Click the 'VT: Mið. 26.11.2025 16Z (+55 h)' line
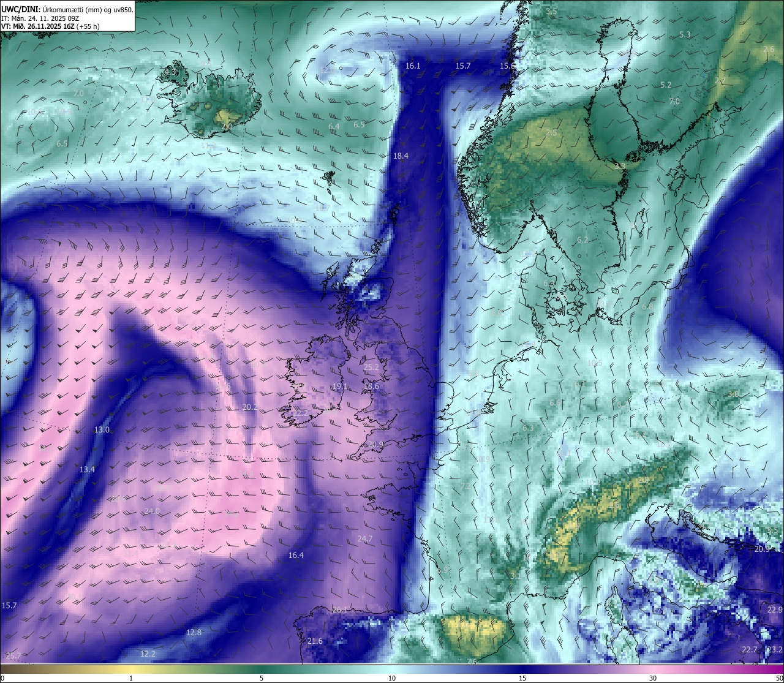The image size is (784, 683). (51, 26)
